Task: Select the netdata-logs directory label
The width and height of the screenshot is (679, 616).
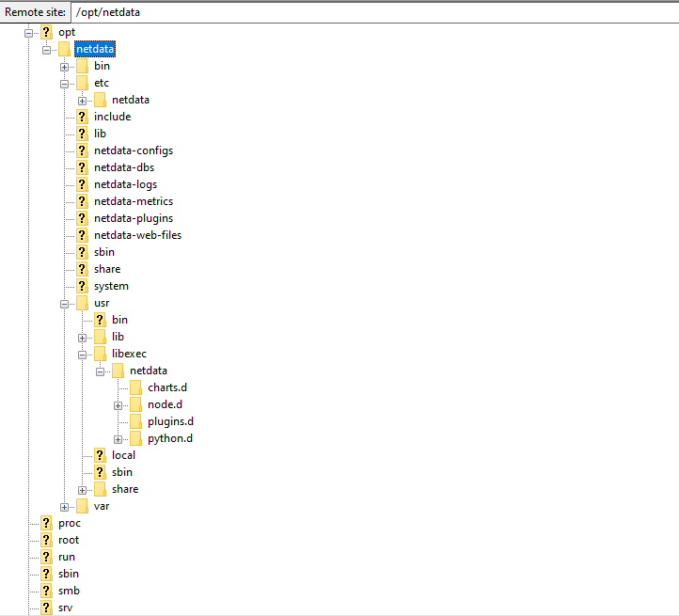Action: [x=125, y=184]
